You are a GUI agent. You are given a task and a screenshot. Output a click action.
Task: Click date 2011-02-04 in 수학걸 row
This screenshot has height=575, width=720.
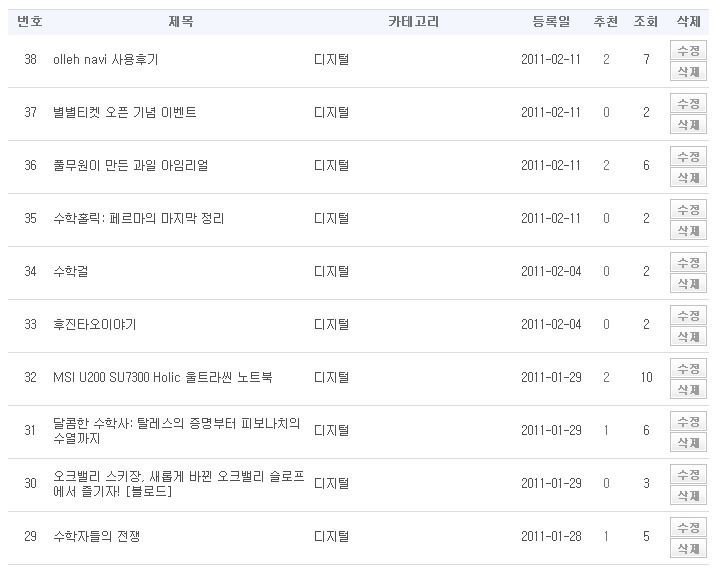pyautogui.click(x=551, y=271)
